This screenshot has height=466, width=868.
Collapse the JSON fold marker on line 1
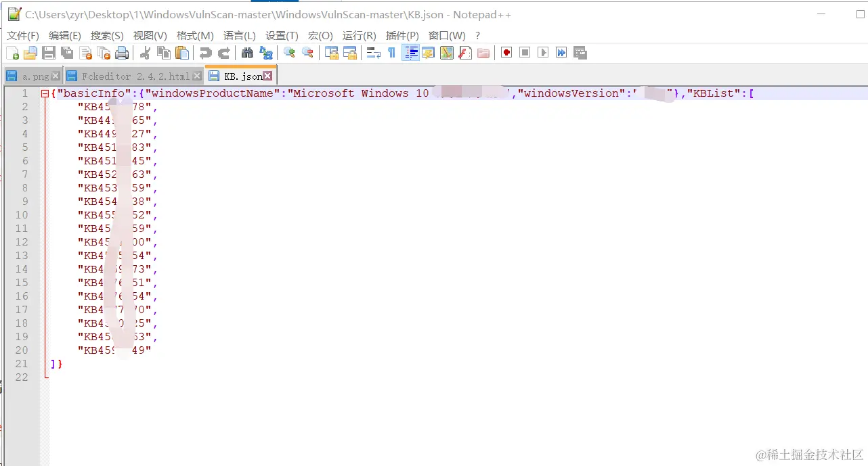(45, 93)
